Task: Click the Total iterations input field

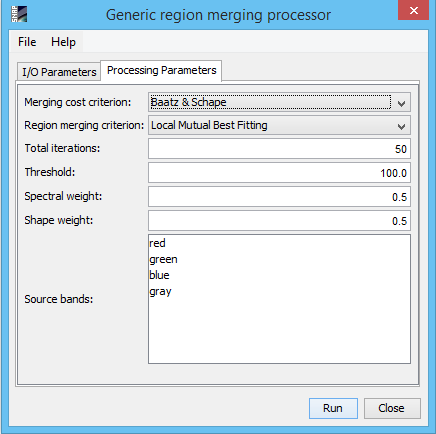Action: click(x=279, y=149)
